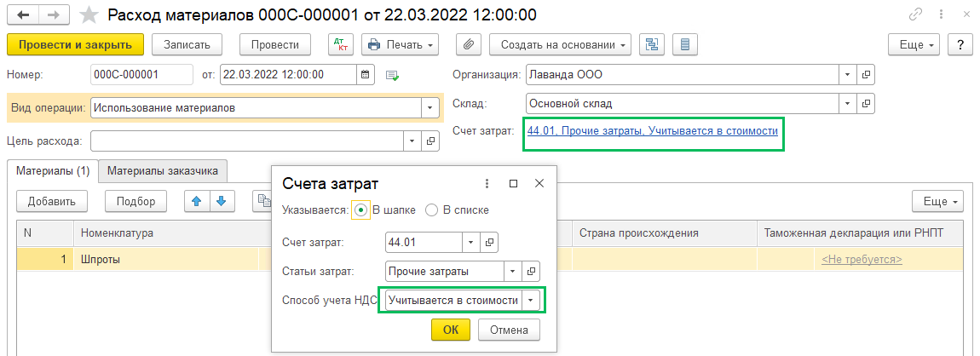Click the date field 22.03.2022 12:00:00
Viewport: 980px width, 356px height.
[x=288, y=74]
